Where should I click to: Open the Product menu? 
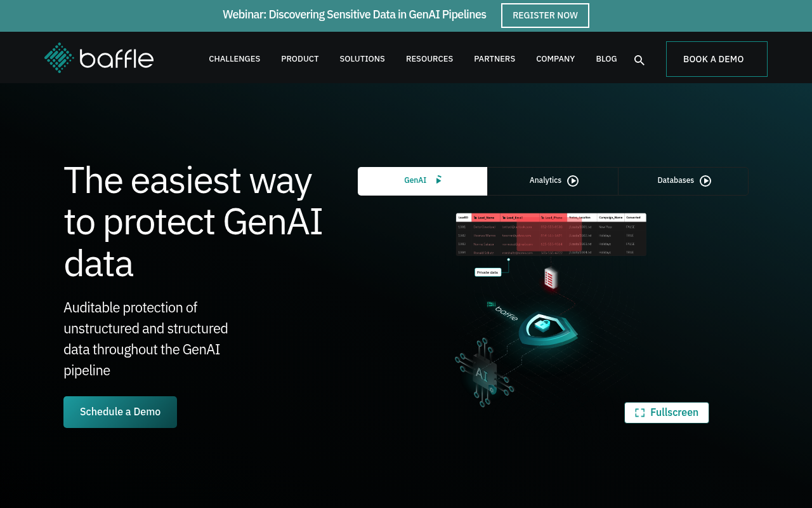tap(300, 59)
